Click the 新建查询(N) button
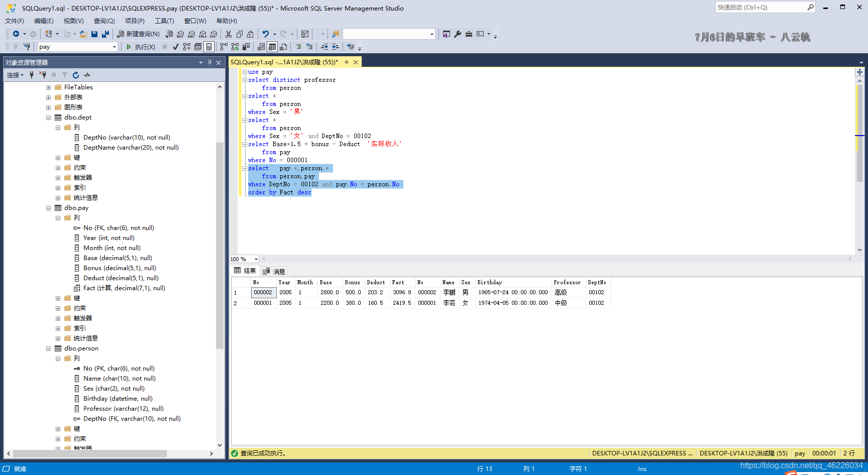Viewport: 868px width, 475px height. [x=139, y=34]
